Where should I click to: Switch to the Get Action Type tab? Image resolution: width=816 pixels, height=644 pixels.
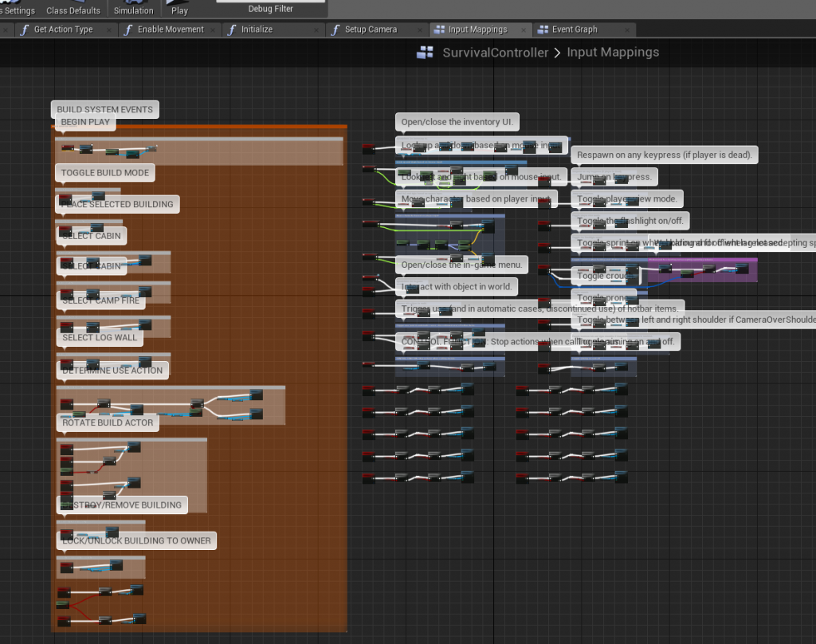coord(63,29)
